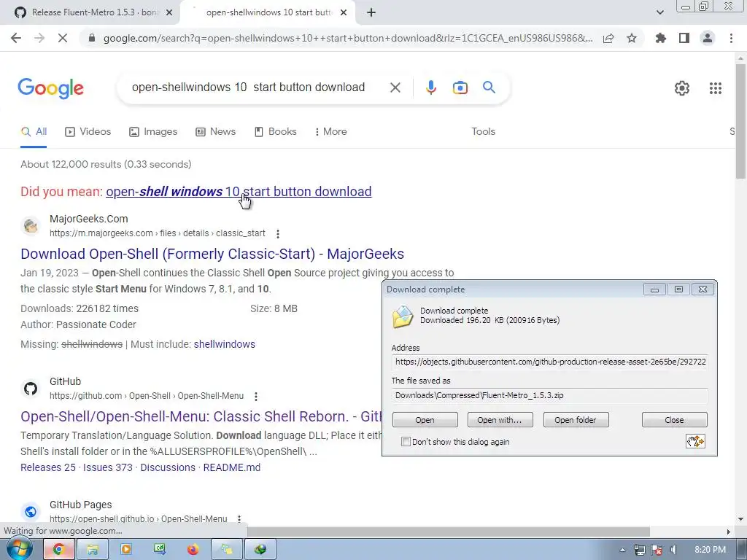Click the download Address field
Image resolution: width=747 pixels, height=560 pixels.
[550, 362]
